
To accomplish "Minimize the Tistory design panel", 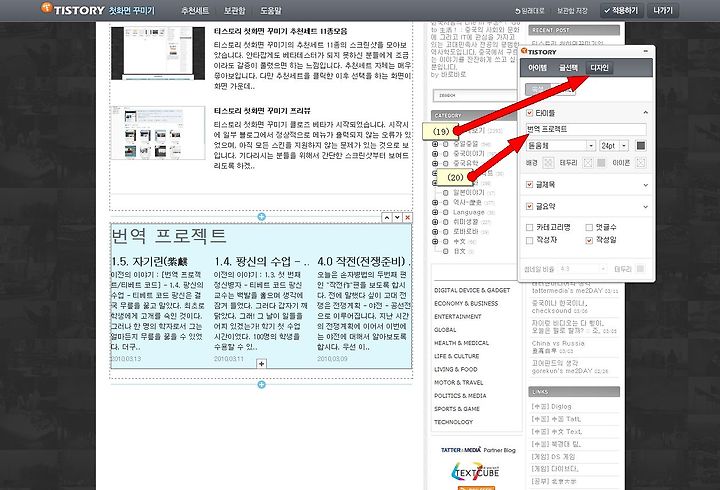I will pos(646,51).
